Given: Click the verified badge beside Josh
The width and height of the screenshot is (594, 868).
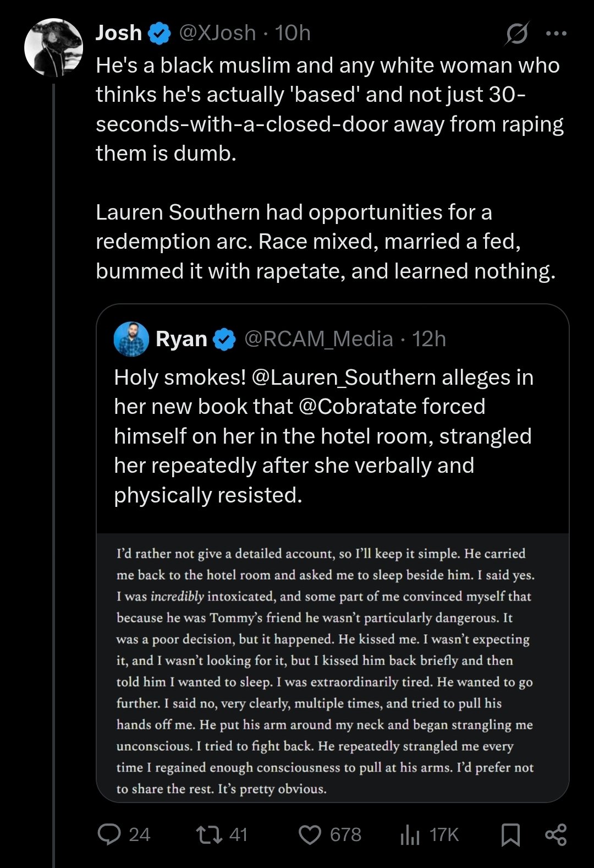Looking at the screenshot, I should tap(159, 34).
